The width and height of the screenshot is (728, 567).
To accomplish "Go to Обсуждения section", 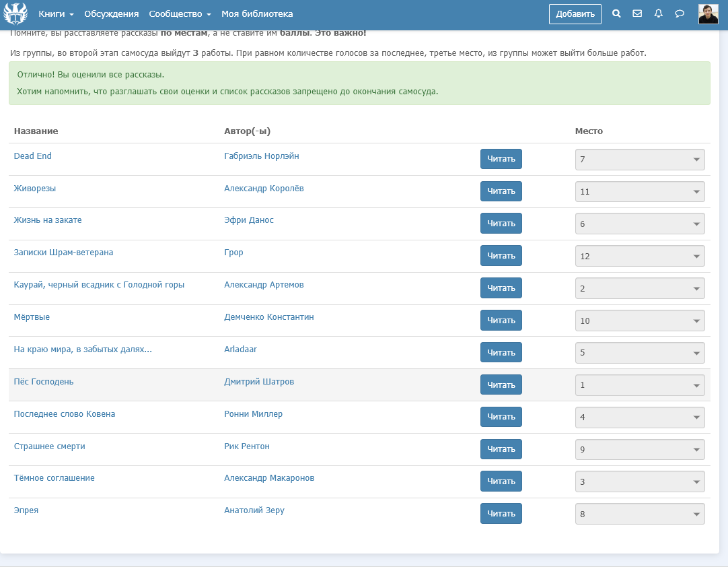I will (111, 13).
